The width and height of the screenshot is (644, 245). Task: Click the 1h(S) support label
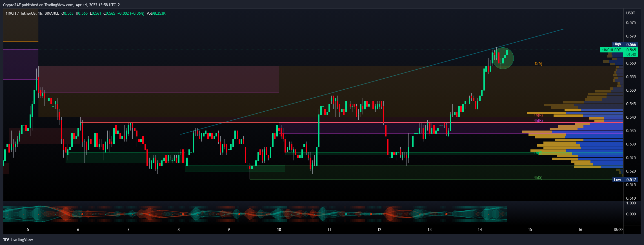point(538,153)
